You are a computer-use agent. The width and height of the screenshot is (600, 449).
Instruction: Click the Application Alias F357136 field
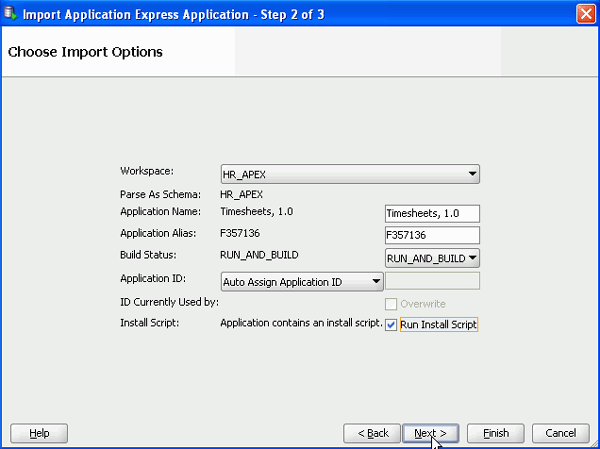click(x=432, y=235)
